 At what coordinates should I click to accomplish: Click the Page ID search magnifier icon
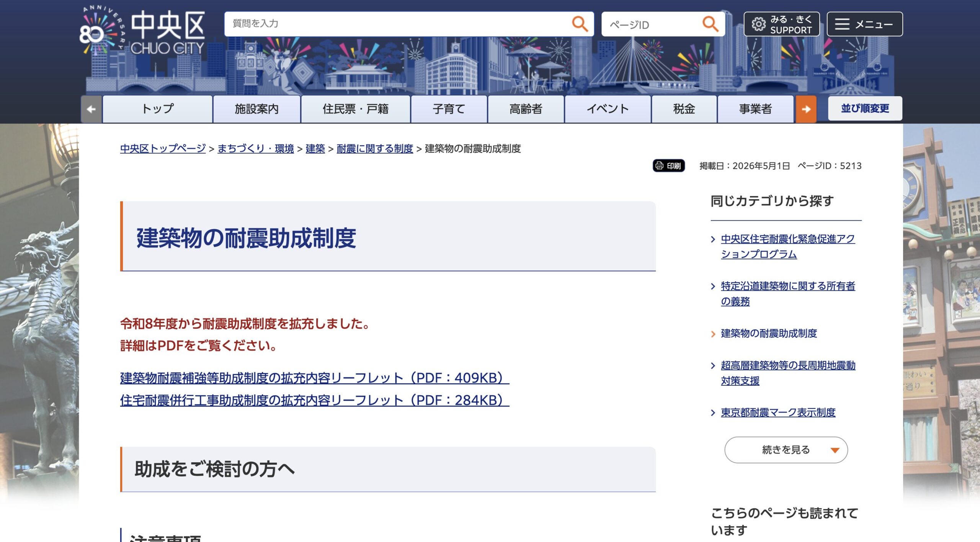[x=710, y=24]
